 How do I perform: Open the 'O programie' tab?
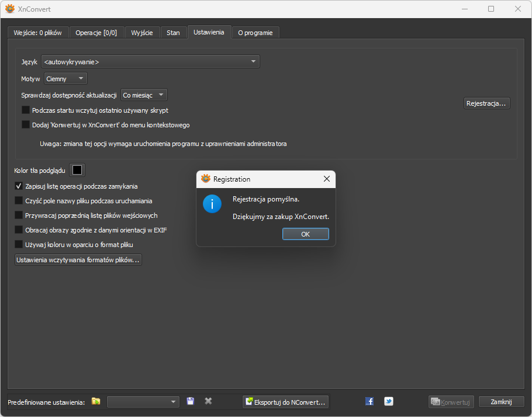[x=255, y=33]
